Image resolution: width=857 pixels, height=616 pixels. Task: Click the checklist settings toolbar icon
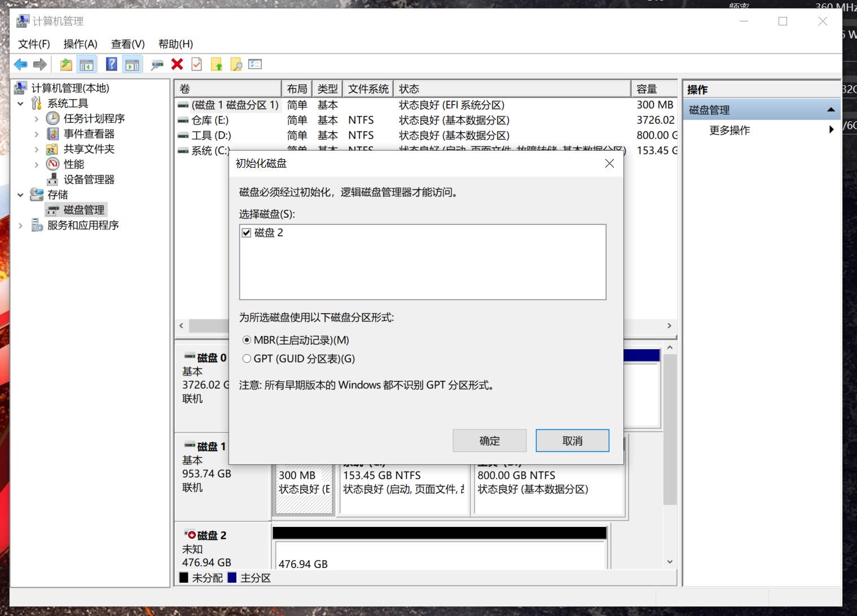(255, 64)
